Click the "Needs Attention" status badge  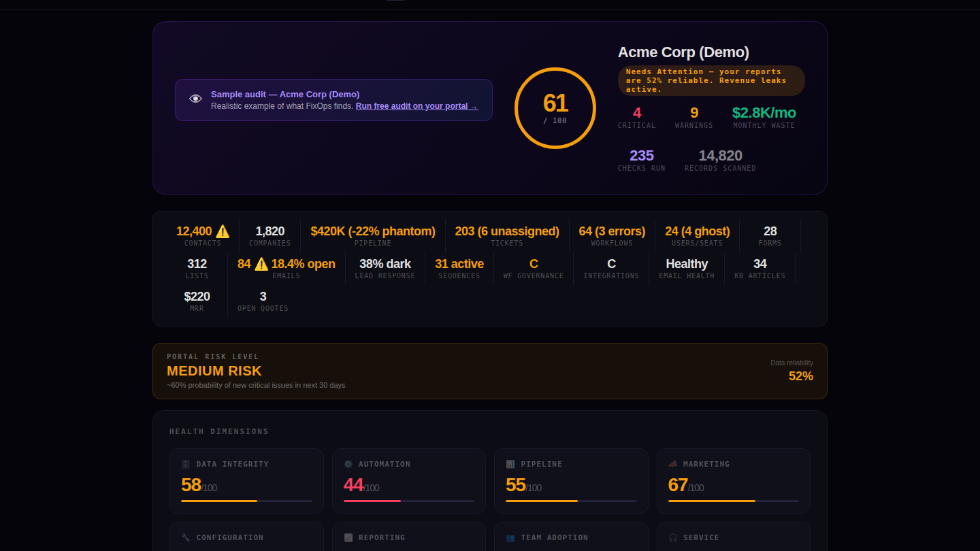(x=711, y=80)
